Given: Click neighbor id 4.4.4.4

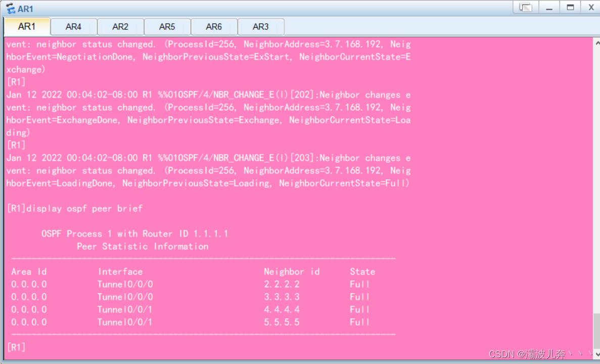Looking at the screenshot, I should pos(282,309).
